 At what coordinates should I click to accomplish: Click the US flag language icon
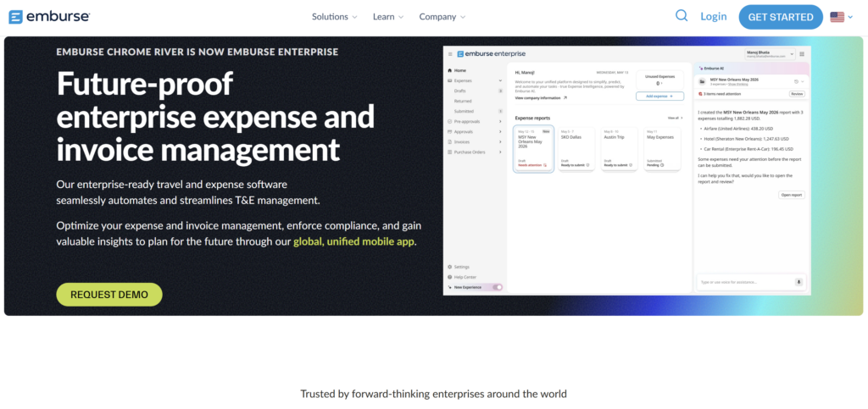click(837, 17)
